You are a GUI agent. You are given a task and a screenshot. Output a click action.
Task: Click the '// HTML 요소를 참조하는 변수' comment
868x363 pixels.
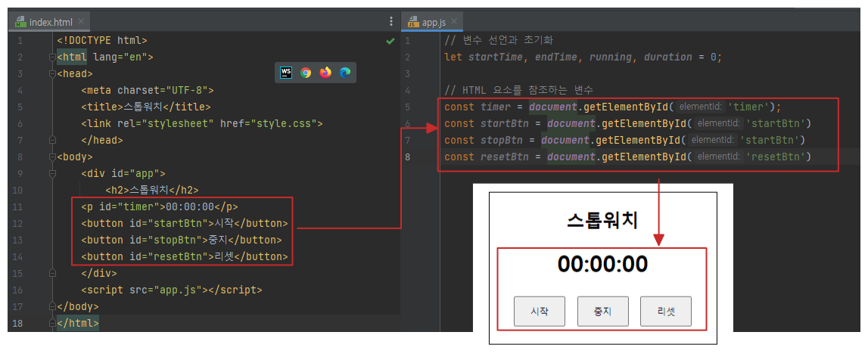coord(518,90)
